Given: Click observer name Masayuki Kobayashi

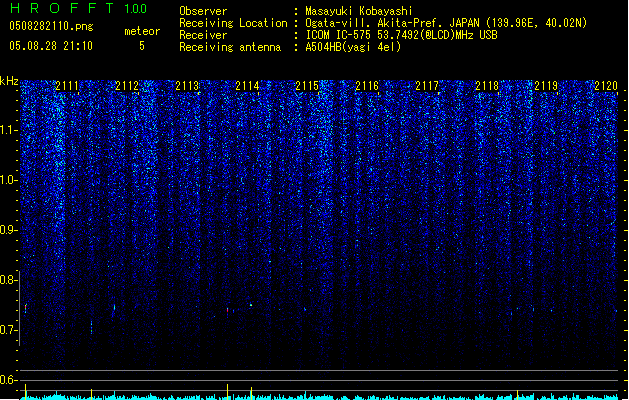Looking at the screenshot, I should pyautogui.click(x=359, y=11).
